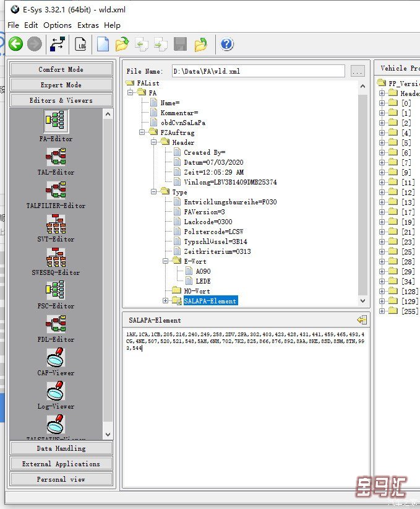Switch to Expert Mode

tap(61, 85)
